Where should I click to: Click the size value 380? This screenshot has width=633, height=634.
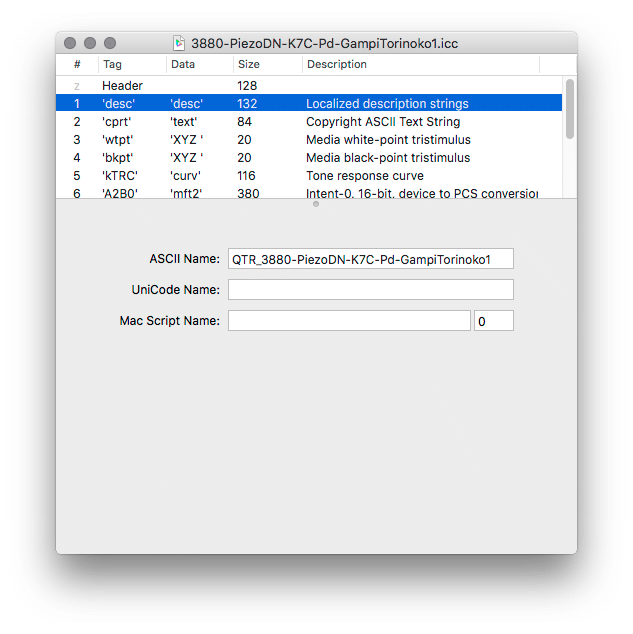pos(248,193)
